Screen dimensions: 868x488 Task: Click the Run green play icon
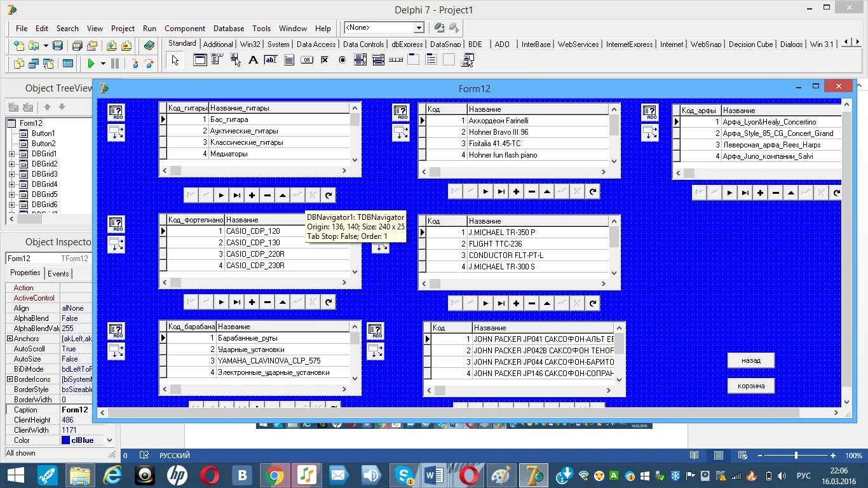click(x=91, y=64)
